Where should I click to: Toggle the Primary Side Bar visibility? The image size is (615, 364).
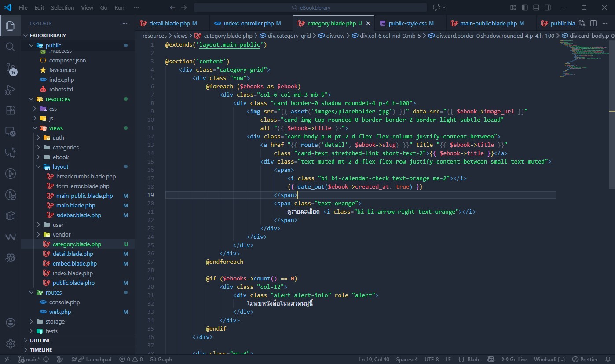[525, 7]
